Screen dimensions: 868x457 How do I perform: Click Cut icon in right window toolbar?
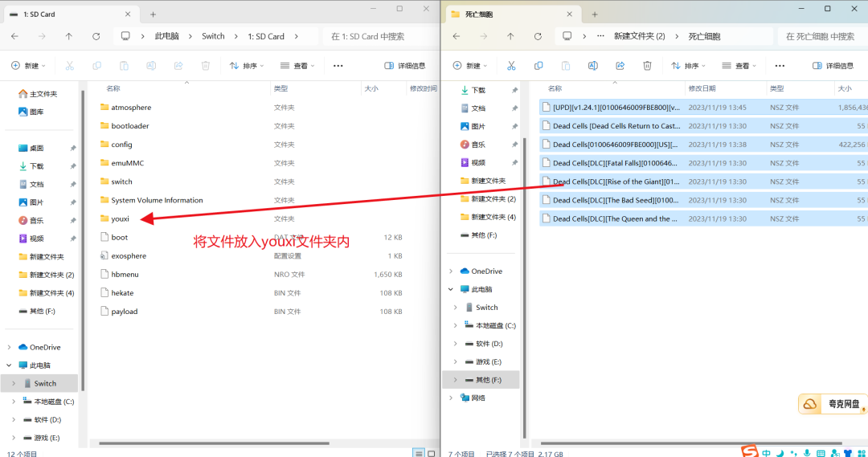pyautogui.click(x=511, y=66)
